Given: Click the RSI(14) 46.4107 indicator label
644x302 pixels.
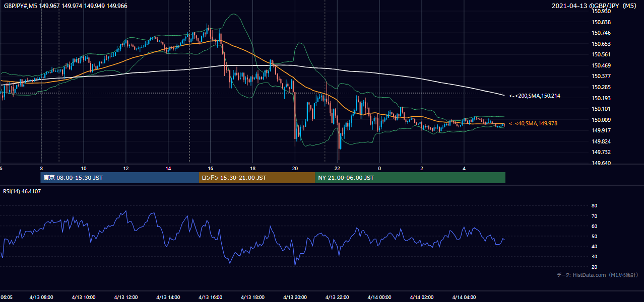Looking at the screenshot, I should 22,191.
